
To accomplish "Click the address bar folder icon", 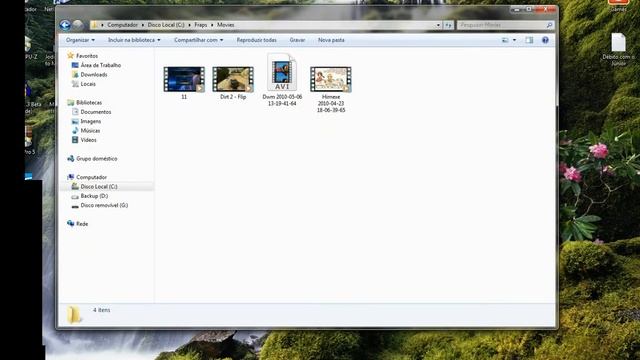I will (x=95, y=25).
